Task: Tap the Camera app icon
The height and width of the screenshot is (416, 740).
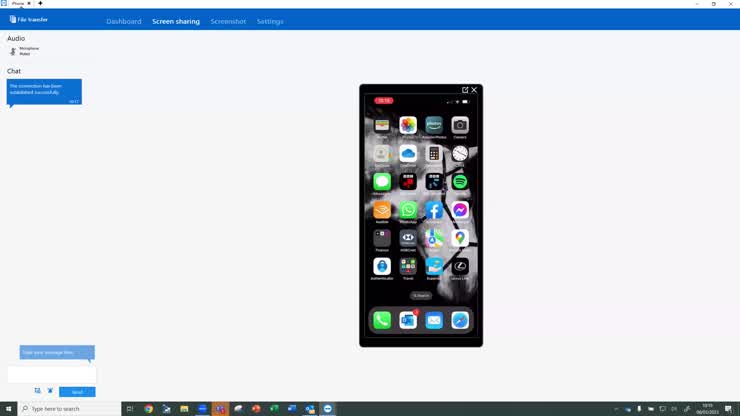Action: coord(460,125)
